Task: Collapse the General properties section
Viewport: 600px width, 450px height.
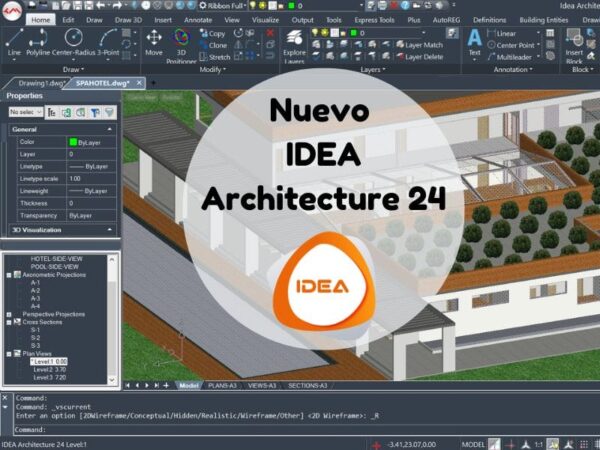Action: click(109, 129)
